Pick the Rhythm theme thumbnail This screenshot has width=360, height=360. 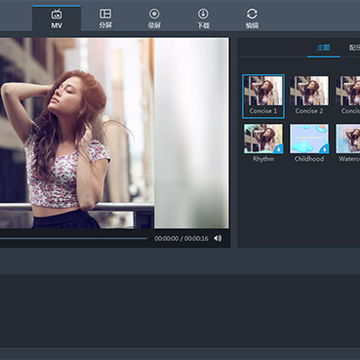263,139
